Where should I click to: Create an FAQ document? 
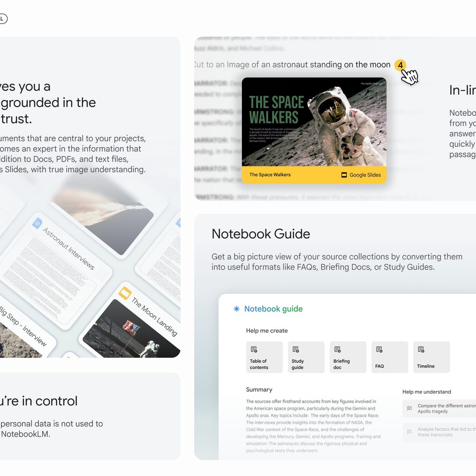pyautogui.click(x=390, y=357)
